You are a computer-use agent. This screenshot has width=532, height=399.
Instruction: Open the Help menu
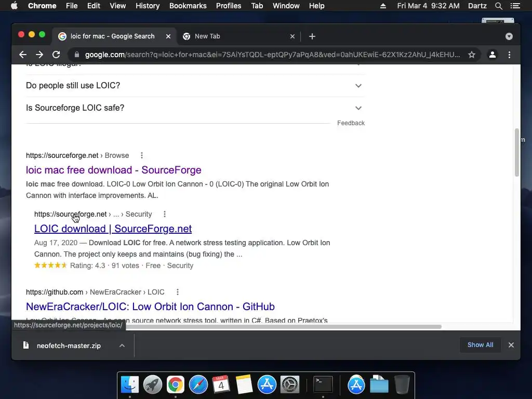[316, 6]
